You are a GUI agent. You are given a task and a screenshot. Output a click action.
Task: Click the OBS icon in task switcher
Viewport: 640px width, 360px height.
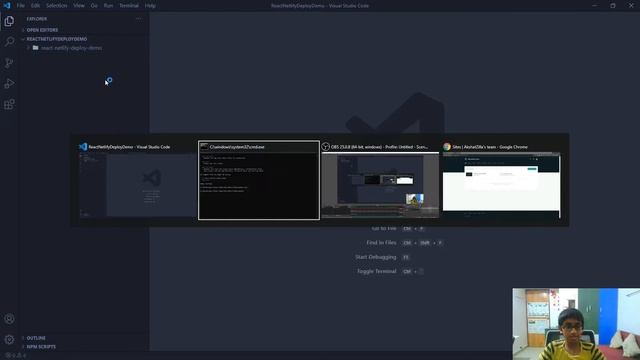[x=325, y=147]
